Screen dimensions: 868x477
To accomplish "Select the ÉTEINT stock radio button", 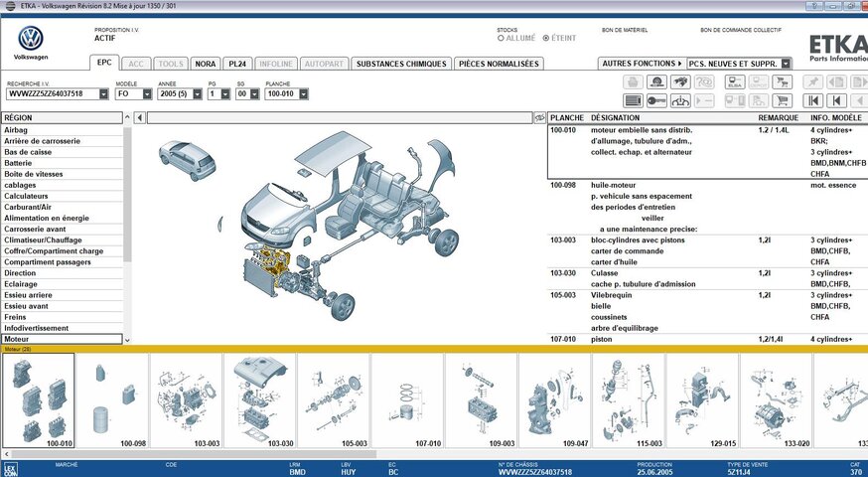I will [545, 39].
